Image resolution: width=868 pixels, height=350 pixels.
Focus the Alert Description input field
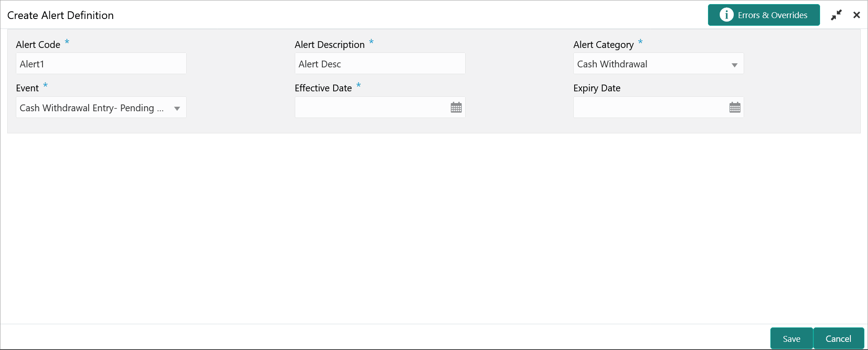point(380,64)
